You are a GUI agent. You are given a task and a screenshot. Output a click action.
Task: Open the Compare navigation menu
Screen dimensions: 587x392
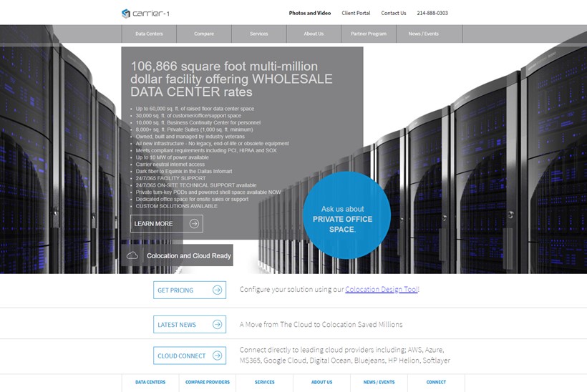point(204,34)
